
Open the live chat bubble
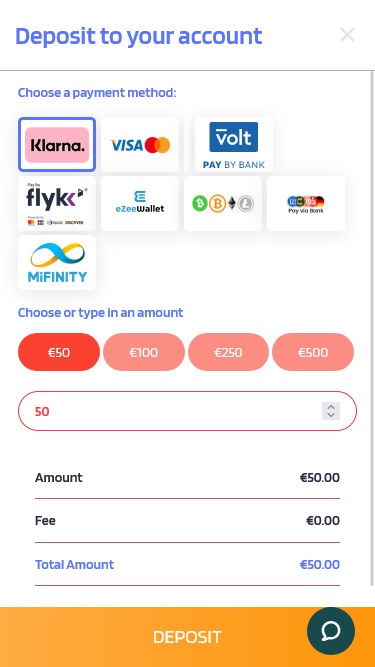pyautogui.click(x=331, y=631)
